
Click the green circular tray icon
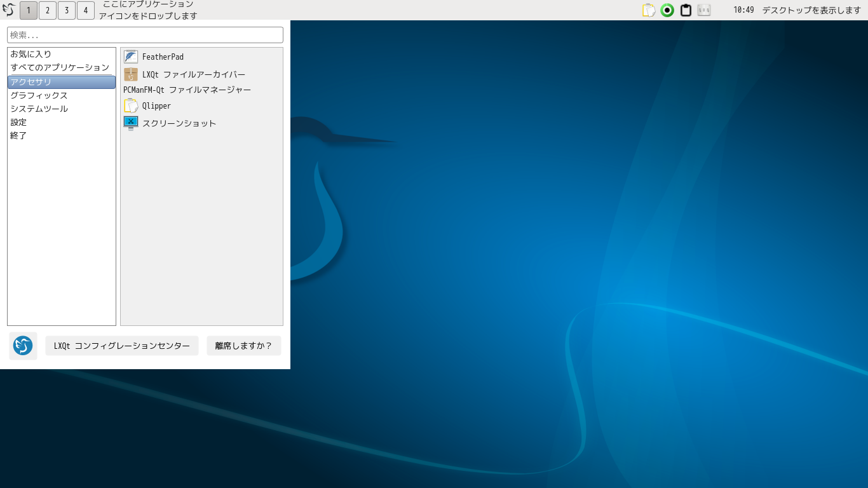pos(667,10)
